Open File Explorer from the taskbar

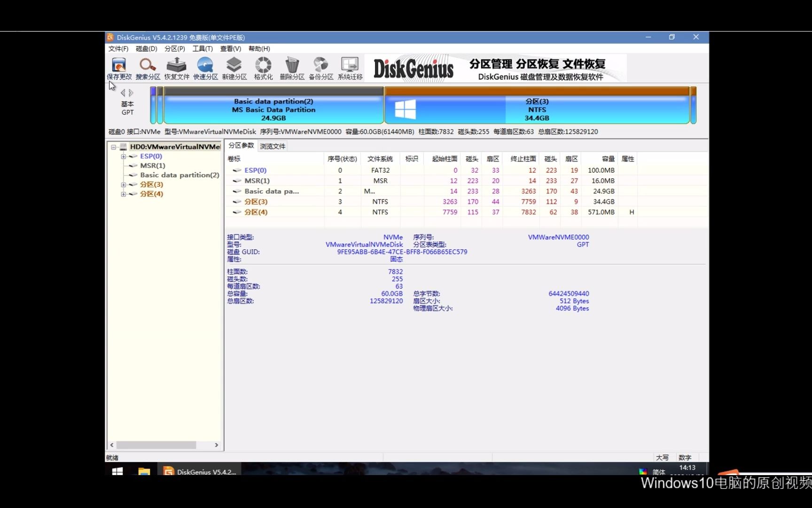click(x=144, y=471)
